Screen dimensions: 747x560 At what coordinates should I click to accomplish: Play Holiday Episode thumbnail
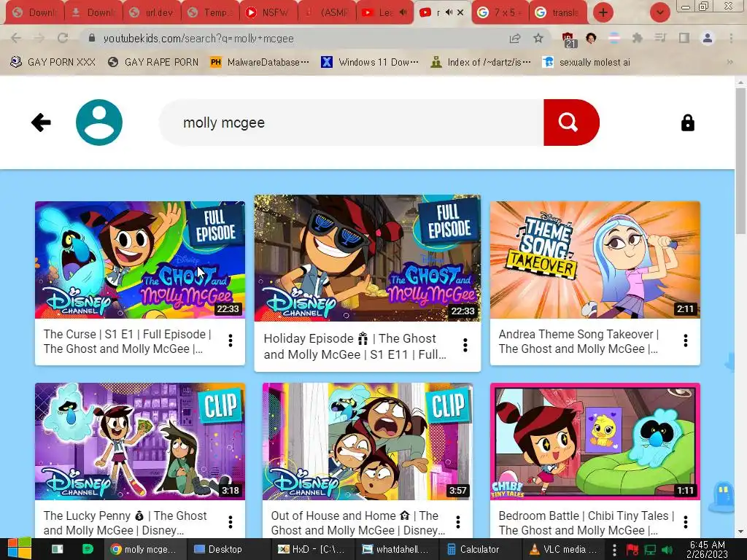(x=368, y=258)
